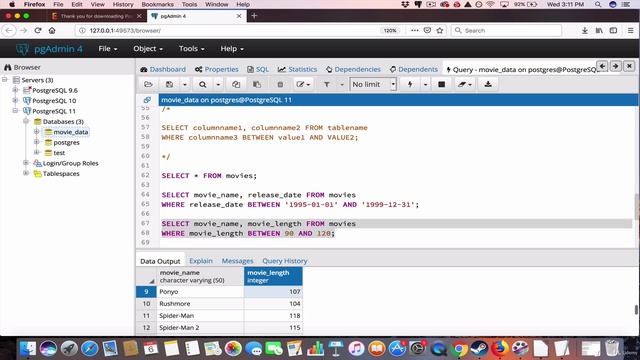Open the Query History tab
Viewport: 640px width, 360px height.
point(284,261)
